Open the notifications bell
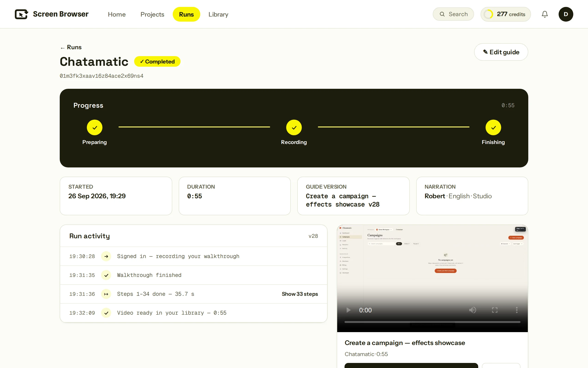 545,14
